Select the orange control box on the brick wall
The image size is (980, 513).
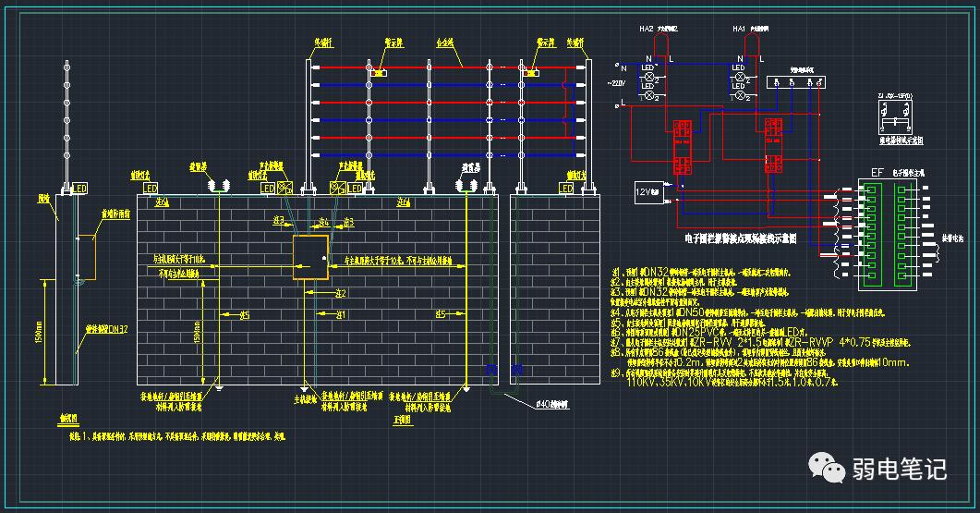pyautogui.click(x=309, y=258)
